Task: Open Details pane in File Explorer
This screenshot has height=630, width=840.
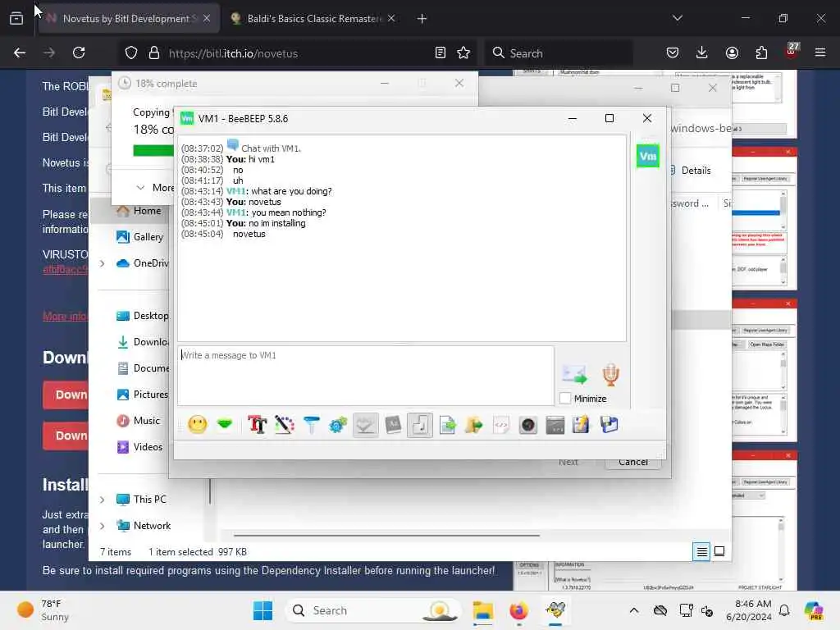Action: click(x=691, y=171)
